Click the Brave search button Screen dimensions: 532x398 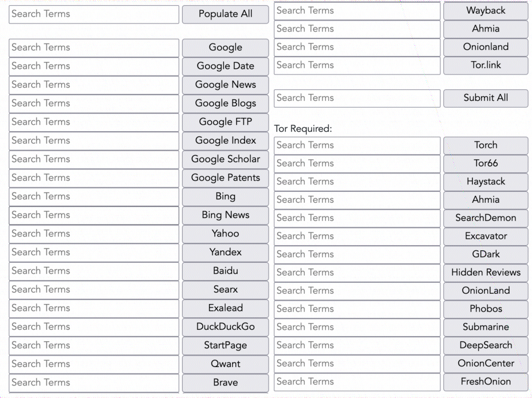(225, 383)
